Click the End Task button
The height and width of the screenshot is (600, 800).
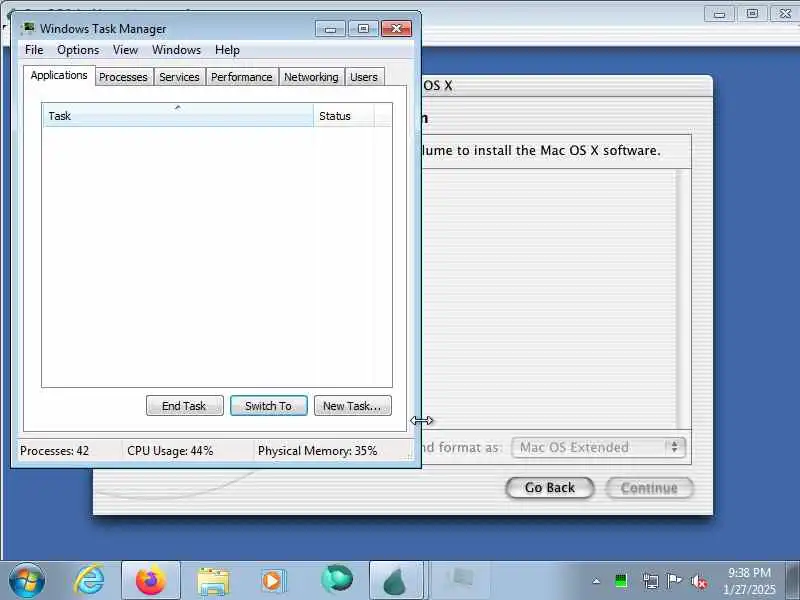[x=184, y=406]
